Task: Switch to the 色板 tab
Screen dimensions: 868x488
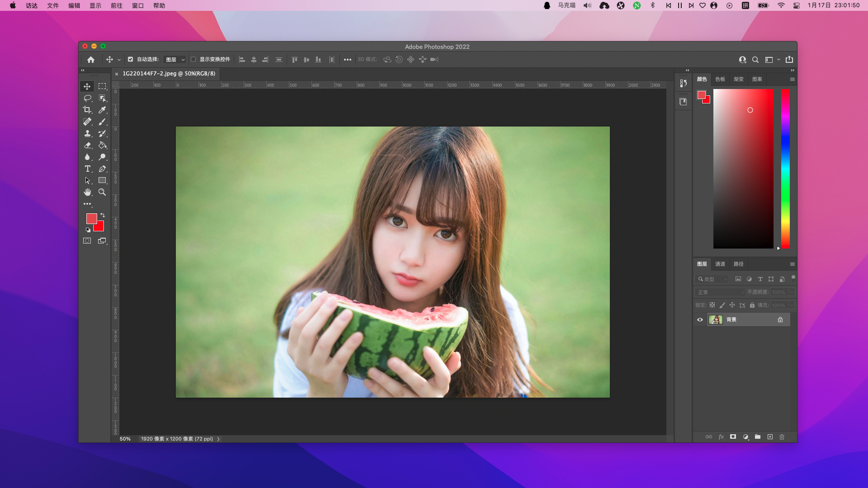Action: (x=720, y=79)
